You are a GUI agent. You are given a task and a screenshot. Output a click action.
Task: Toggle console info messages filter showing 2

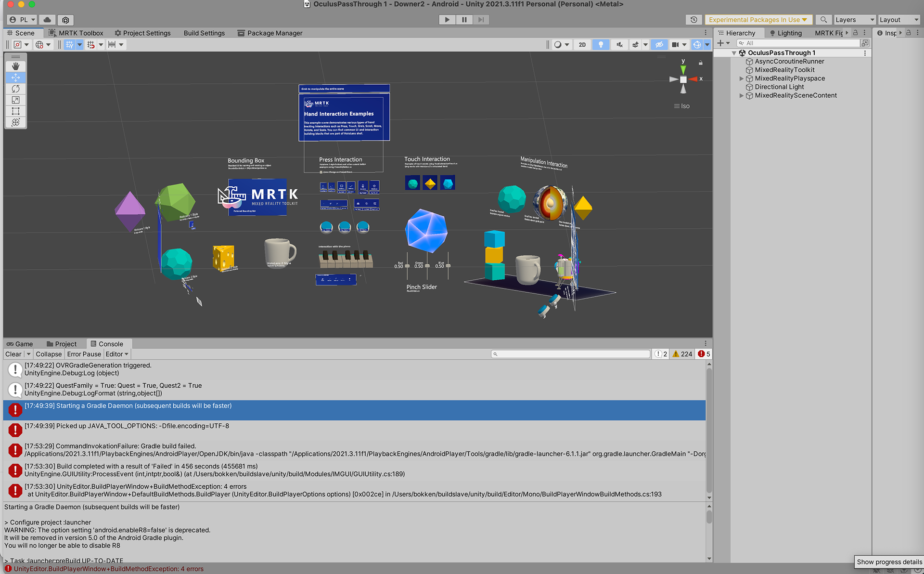[x=661, y=354]
